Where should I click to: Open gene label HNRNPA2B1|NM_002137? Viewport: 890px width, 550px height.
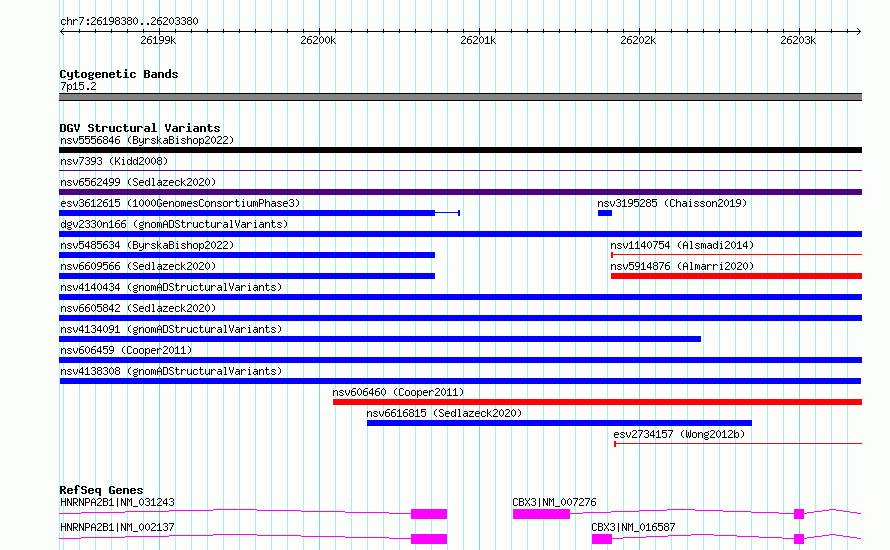coord(117,527)
